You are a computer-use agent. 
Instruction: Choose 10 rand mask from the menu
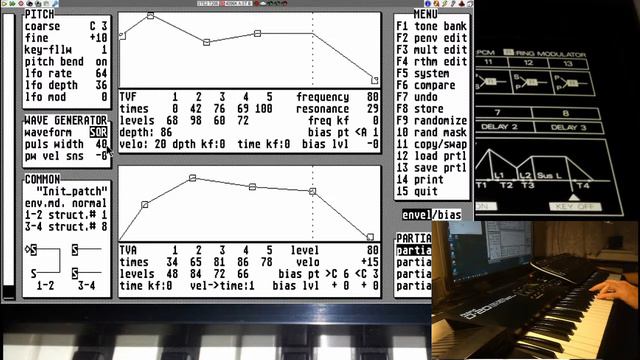[431, 133]
